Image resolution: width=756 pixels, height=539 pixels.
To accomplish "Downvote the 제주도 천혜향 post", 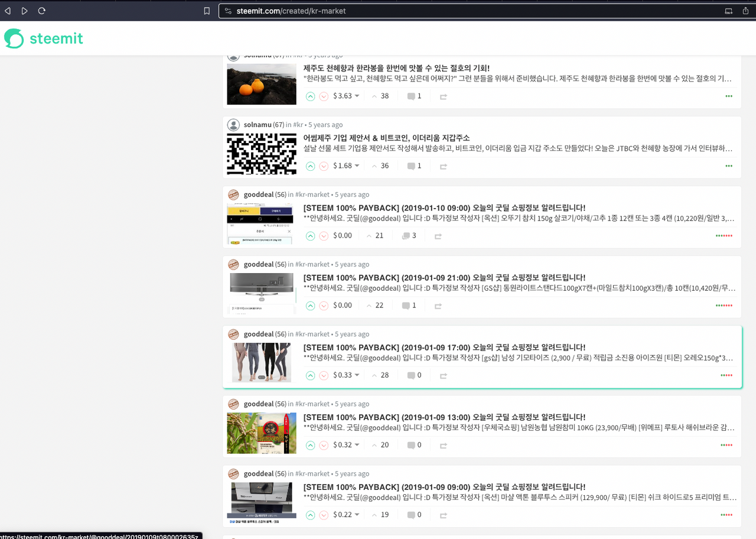I will (324, 96).
